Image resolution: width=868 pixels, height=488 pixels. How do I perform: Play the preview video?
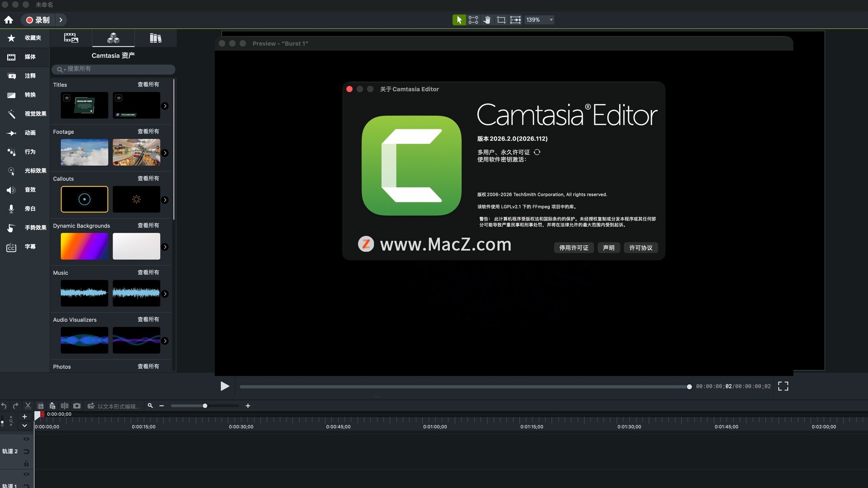click(225, 386)
